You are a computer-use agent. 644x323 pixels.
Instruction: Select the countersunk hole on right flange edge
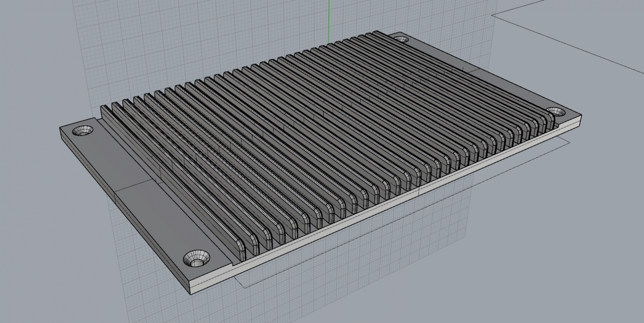(555, 112)
